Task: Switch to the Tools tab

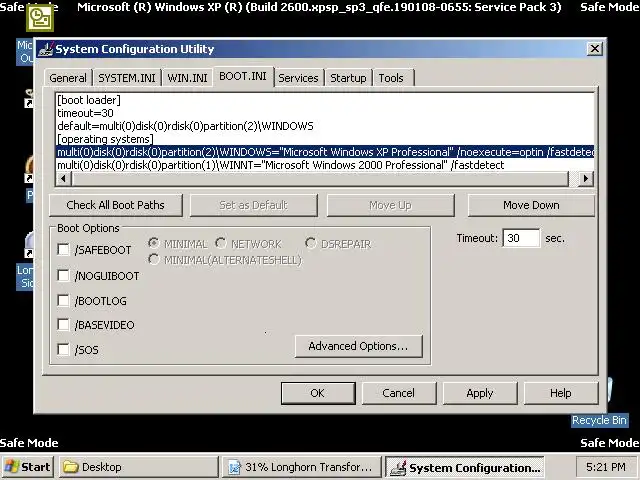Action: point(391,78)
